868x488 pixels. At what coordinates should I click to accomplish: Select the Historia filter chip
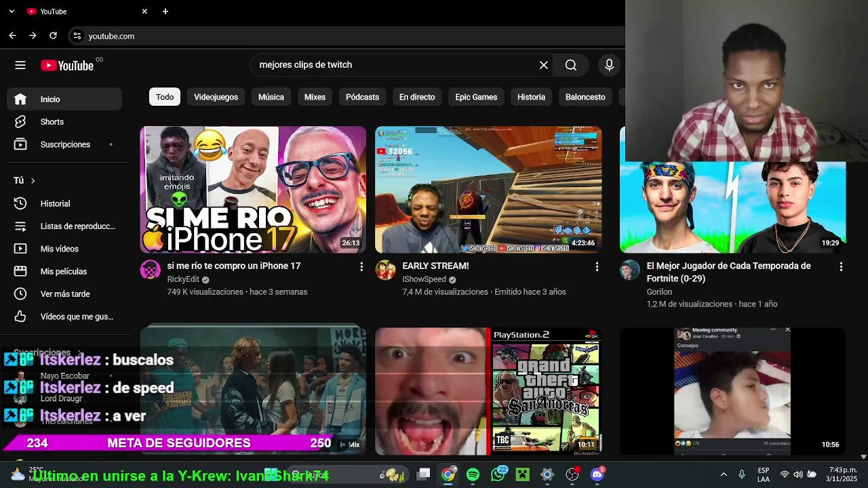(531, 97)
